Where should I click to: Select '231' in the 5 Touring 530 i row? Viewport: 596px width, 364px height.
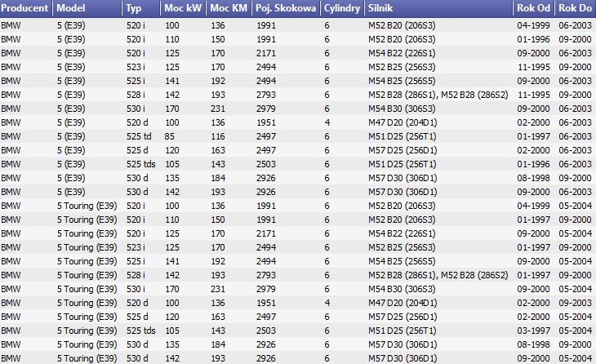(218, 289)
